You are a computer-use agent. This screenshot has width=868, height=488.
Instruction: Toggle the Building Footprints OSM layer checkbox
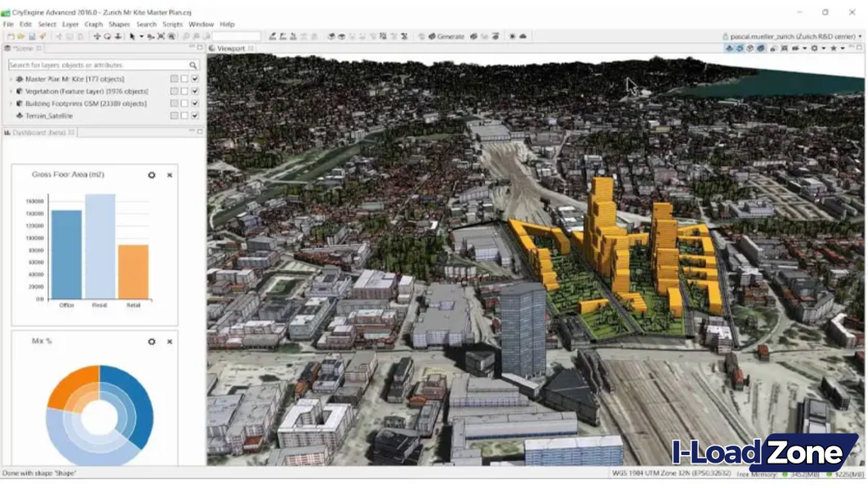194,103
